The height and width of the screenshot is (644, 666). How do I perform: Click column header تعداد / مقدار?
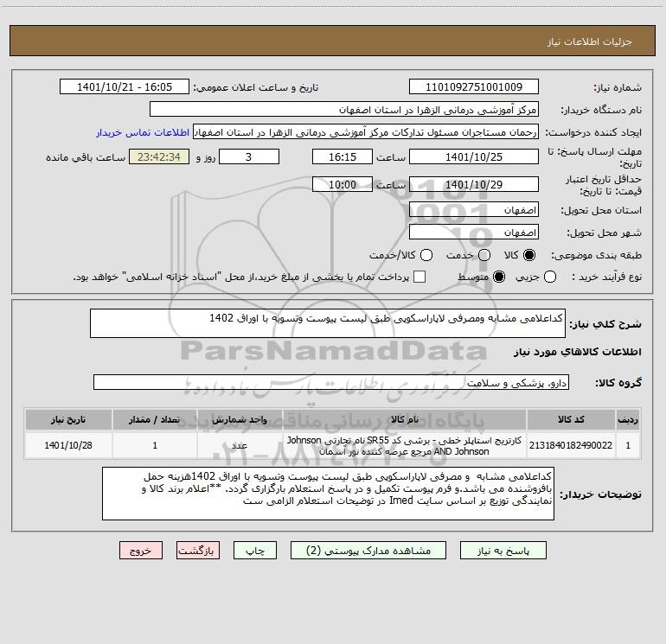[x=155, y=419]
